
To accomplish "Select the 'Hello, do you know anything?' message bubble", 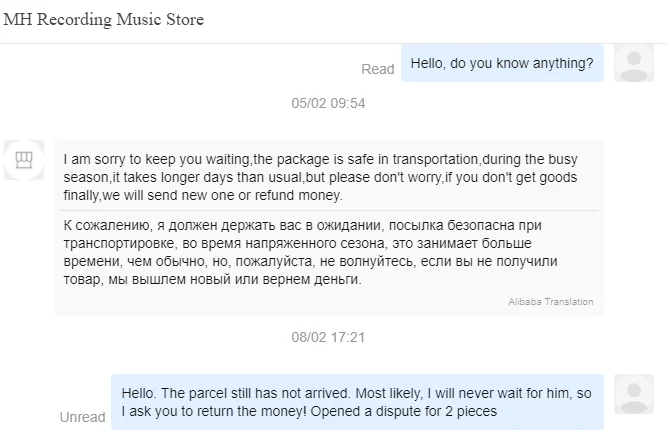I will [502, 62].
